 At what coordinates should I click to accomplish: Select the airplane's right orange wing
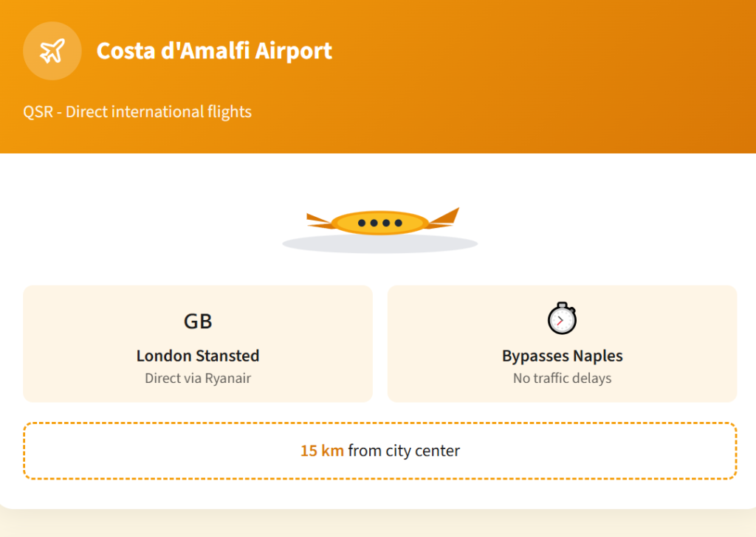pyautogui.click(x=444, y=218)
